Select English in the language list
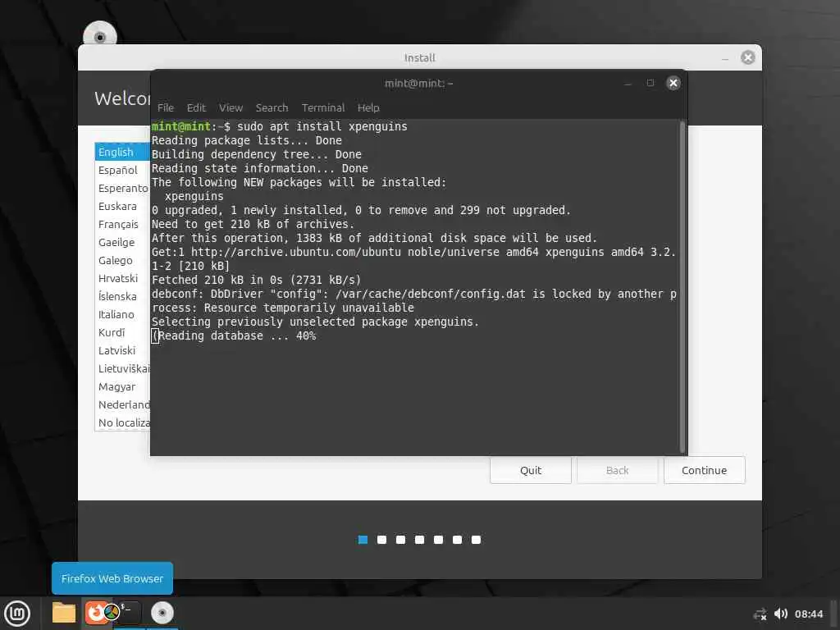This screenshot has height=630, width=840. tap(123, 152)
